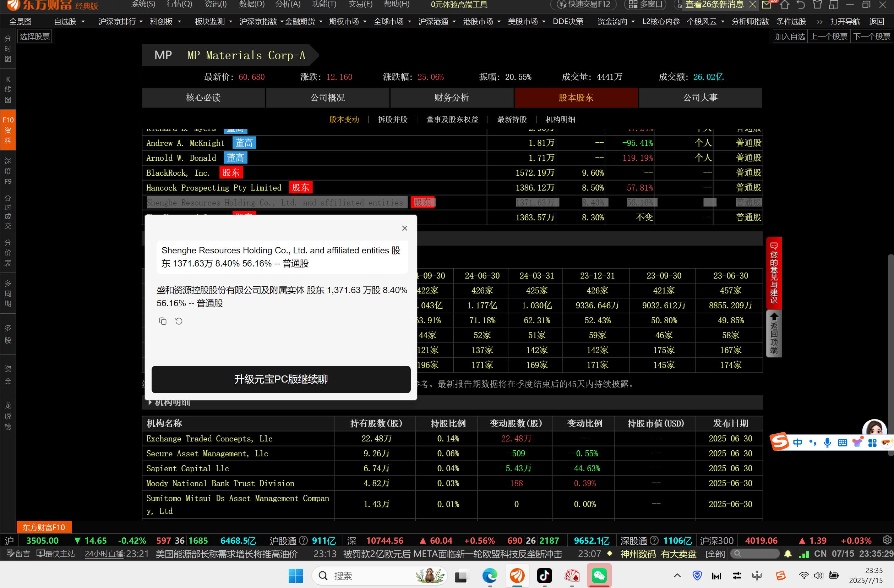Open Microsoft Edge from the taskbar
Screen dimensions: 894x588
click(490, 576)
